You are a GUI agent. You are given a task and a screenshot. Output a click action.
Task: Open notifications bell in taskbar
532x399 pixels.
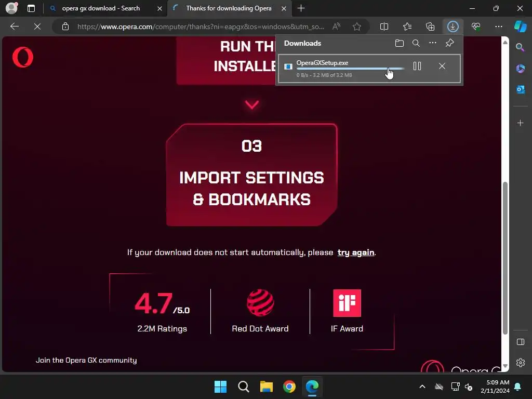(x=518, y=387)
